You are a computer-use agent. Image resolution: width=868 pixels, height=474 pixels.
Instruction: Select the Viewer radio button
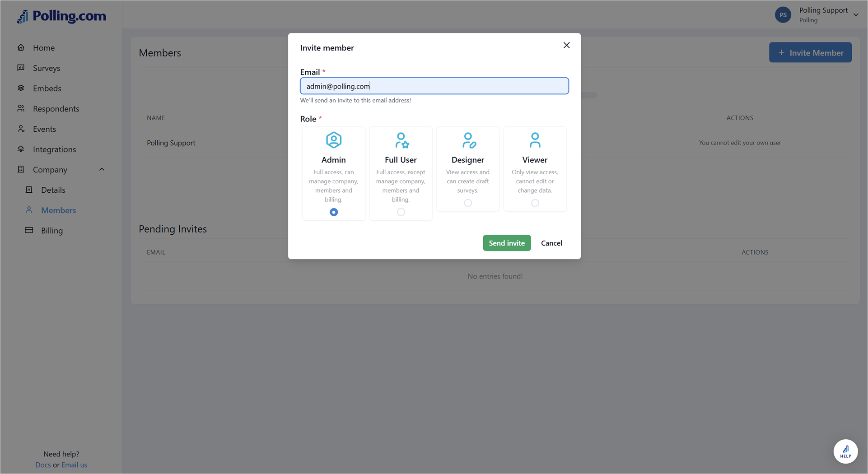tap(535, 203)
